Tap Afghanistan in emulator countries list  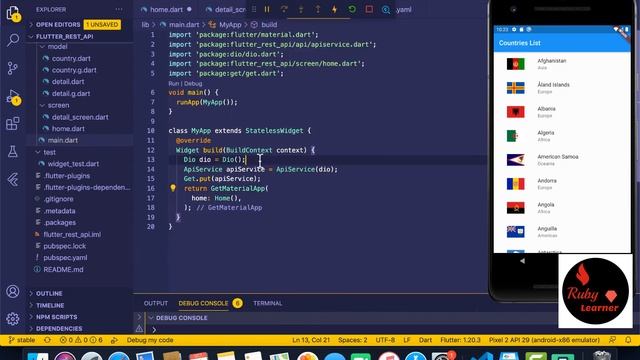point(562,64)
